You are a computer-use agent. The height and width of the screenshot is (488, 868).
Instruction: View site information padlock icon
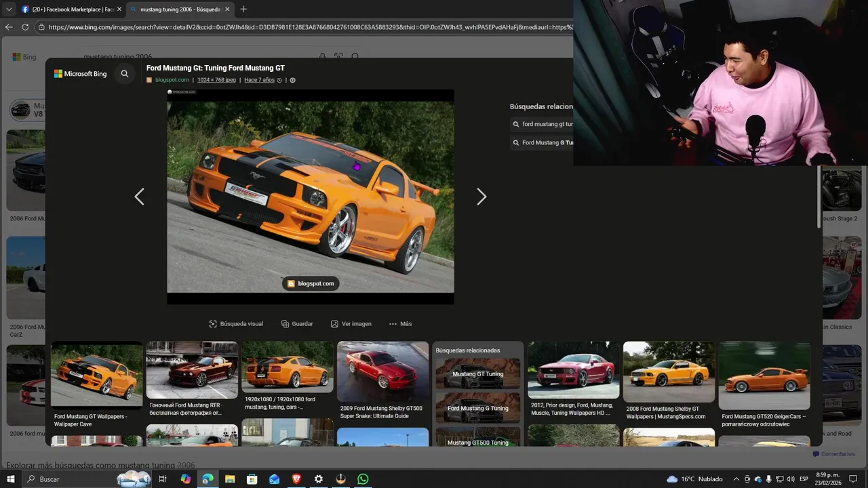[41, 27]
